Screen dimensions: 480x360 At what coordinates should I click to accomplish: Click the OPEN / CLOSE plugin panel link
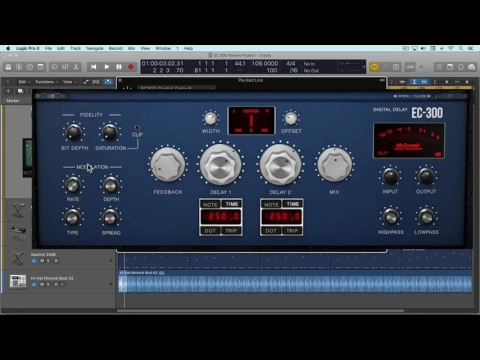click(x=412, y=96)
